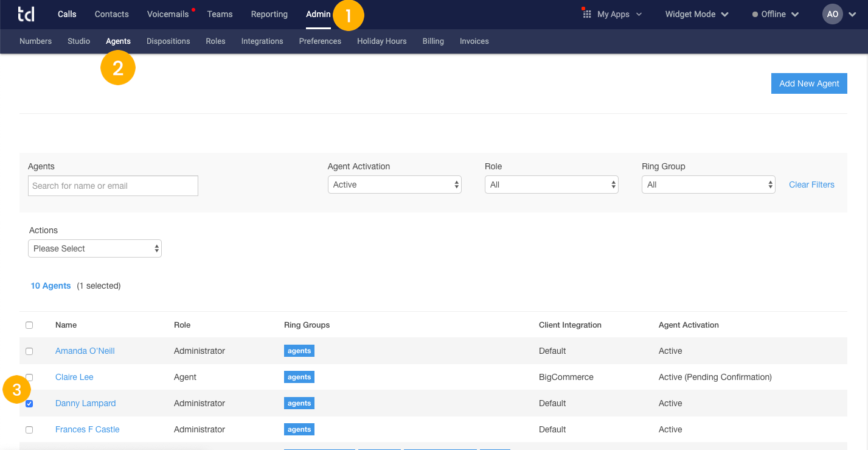Select Agents submenu item
This screenshot has width=868, height=450.
118,41
